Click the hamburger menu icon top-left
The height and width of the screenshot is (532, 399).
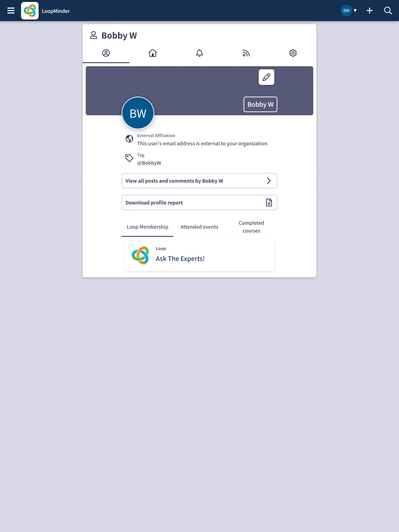[x=11, y=11]
